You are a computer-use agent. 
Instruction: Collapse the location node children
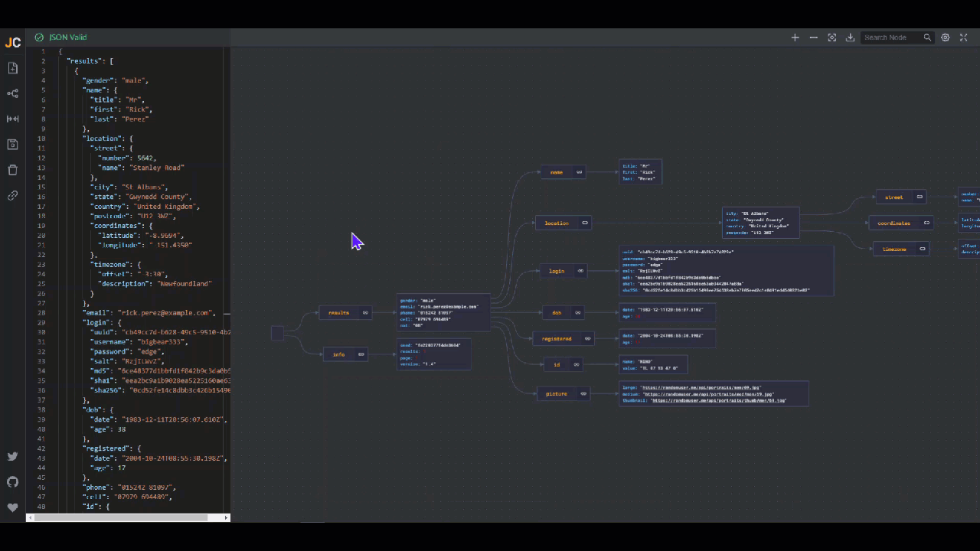click(x=585, y=223)
